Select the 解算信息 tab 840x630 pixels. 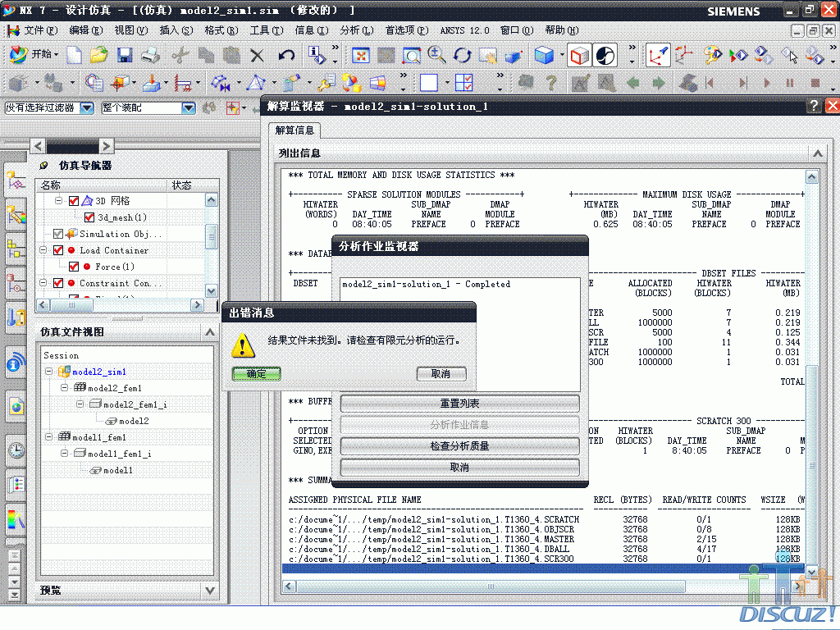coord(294,130)
